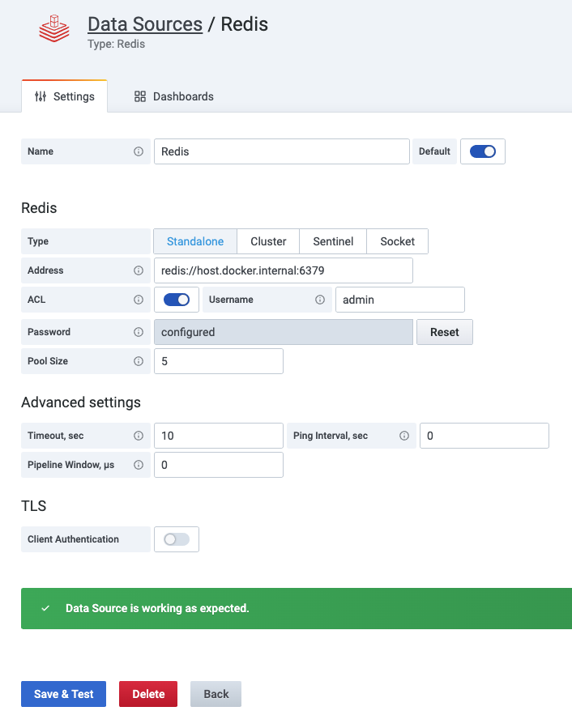The width and height of the screenshot is (572, 728).
Task: Click the Address input field
Action: [x=284, y=270]
